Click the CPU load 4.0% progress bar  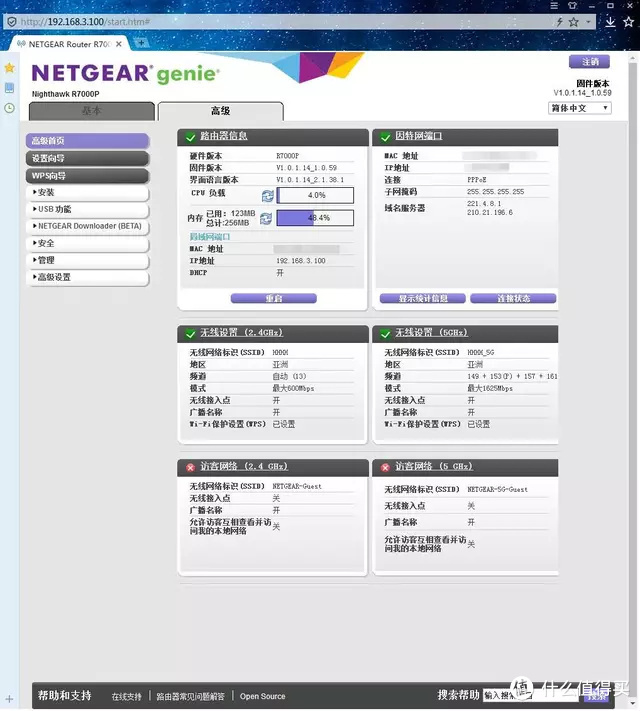tap(315, 195)
